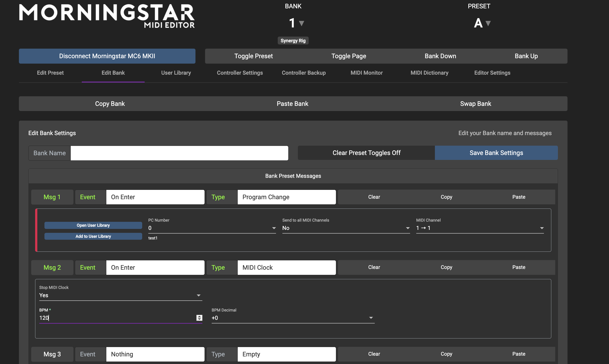This screenshot has width=609, height=364.
Task: Click the BPM stepper arrows
Action: [x=199, y=318]
